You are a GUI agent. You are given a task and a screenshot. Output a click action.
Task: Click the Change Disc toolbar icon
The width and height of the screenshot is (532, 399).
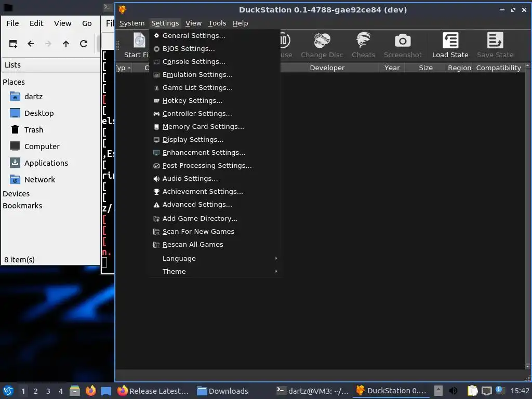pos(322,45)
